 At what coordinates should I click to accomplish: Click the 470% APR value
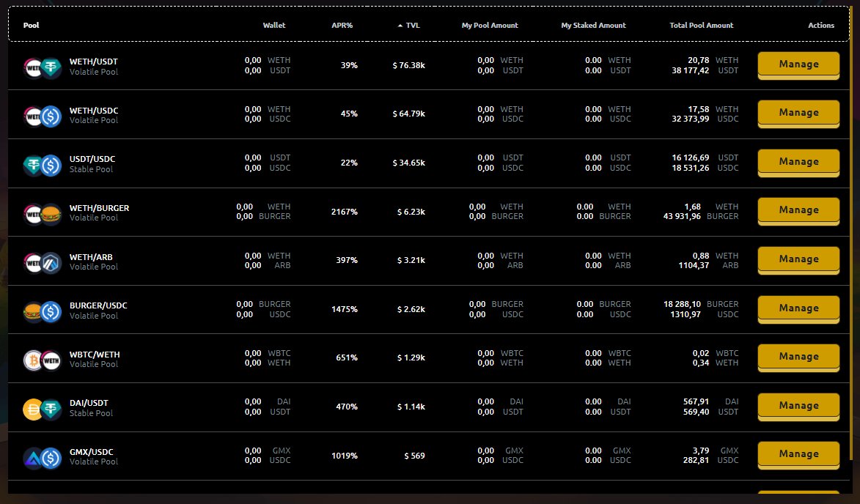pyautogui.click(x=347, y=407)
